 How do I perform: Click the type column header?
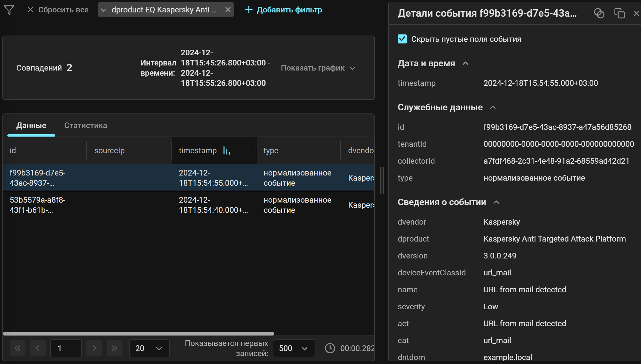[x=298, y=151]
